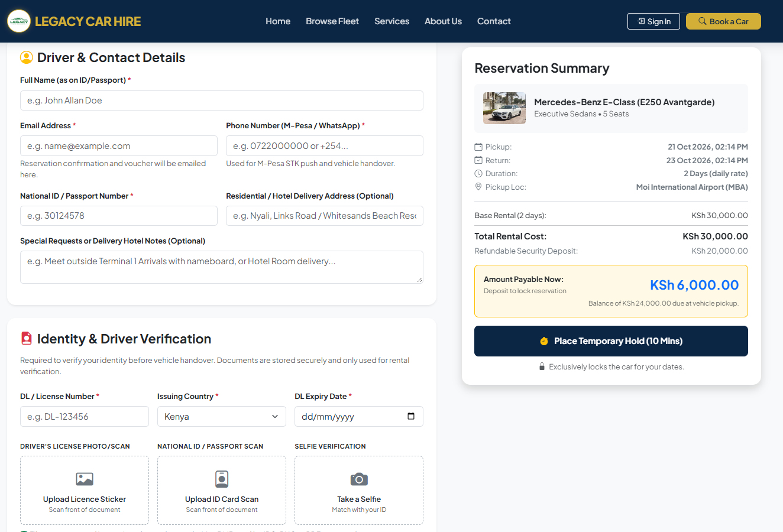Focus the Email Address field
Viewport: 783px width, 532px height.
click(x=119, y=146)
